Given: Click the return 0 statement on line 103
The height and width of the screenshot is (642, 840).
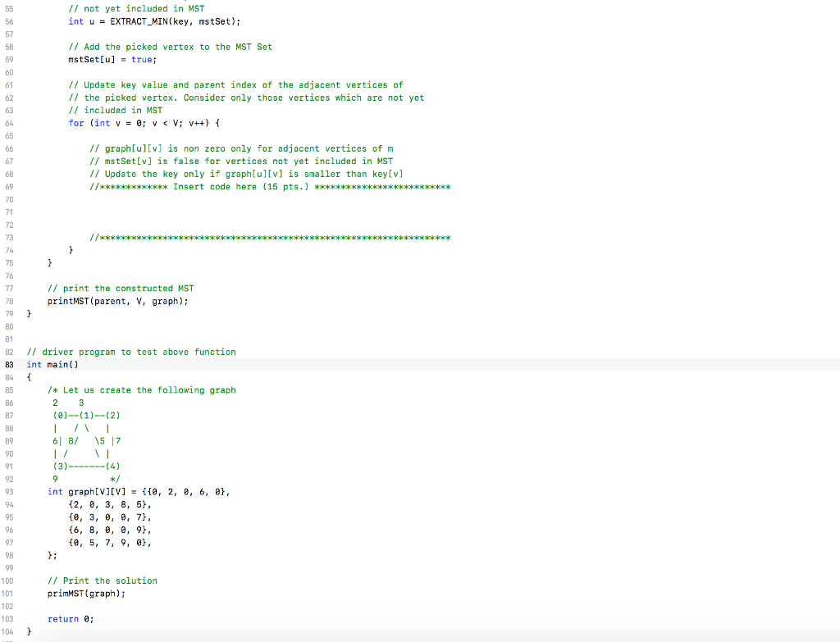Looking at the screenshot, I should (x=70, y=618).
